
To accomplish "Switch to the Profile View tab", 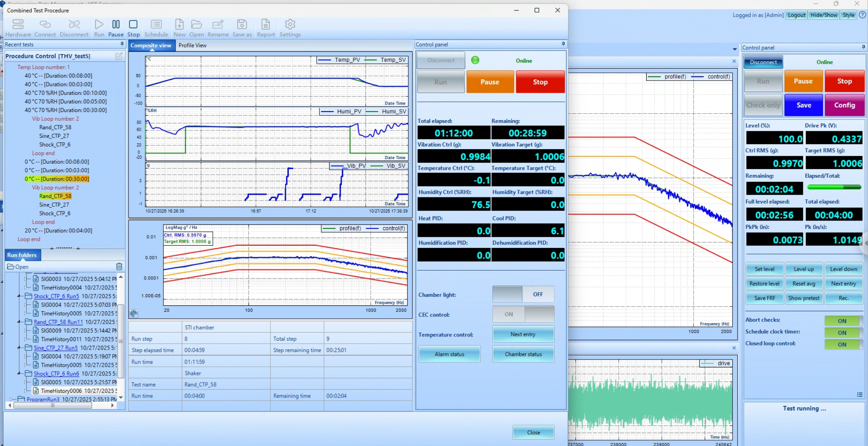I will coord(192,45).
